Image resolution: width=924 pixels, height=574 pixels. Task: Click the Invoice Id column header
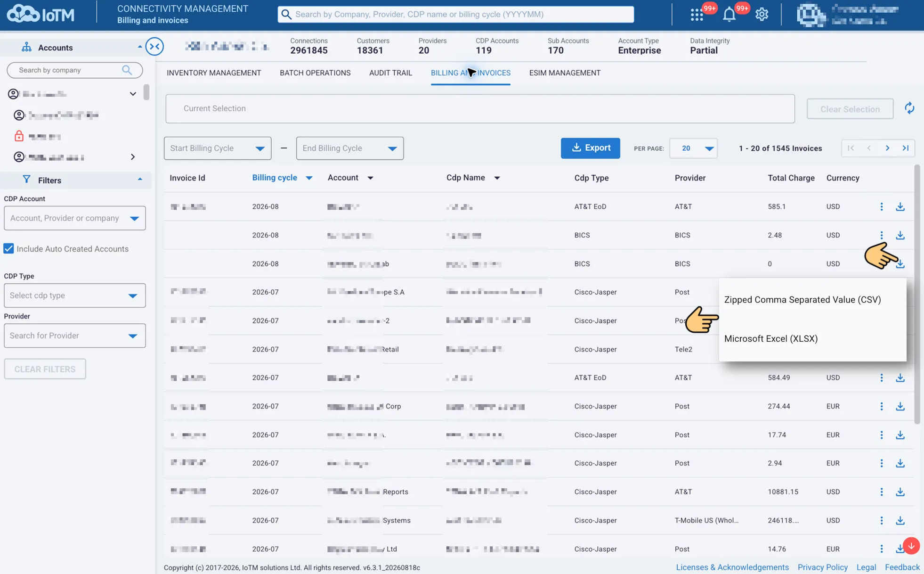click(187, 178)
